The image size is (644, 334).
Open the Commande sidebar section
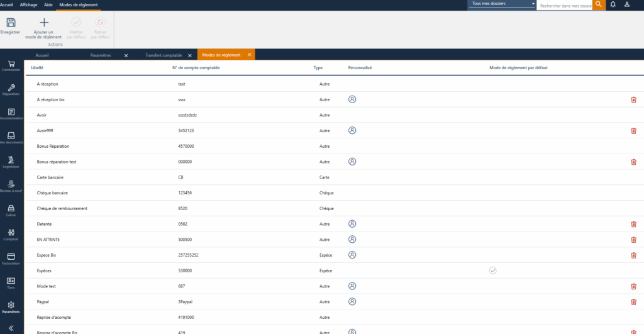click(x=11, y=64)
